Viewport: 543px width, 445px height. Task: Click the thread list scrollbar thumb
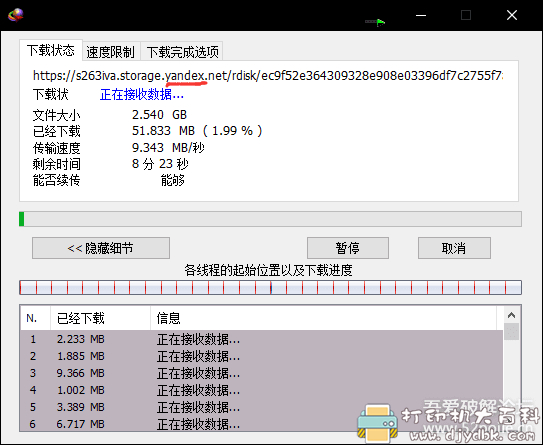tap(511, 331)
